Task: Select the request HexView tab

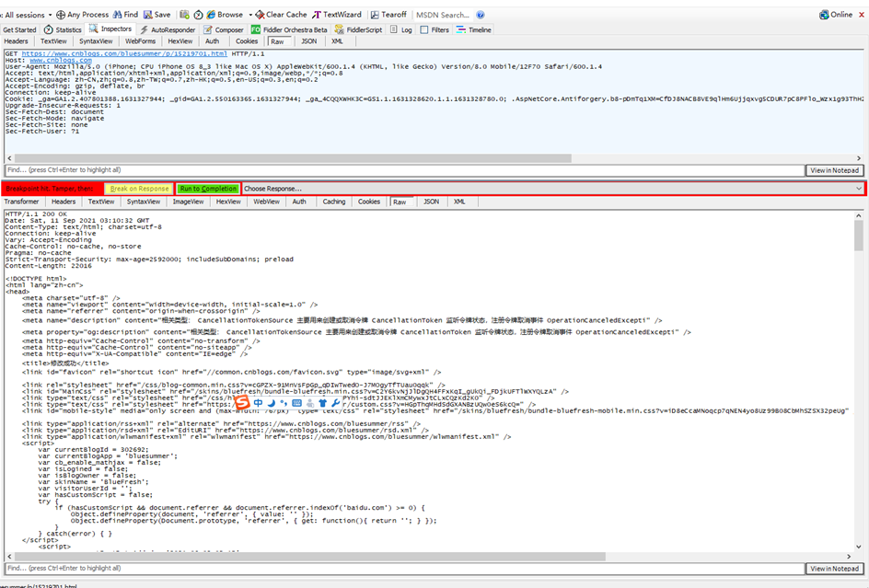Action: pyautogui.click(x=180, y=41)
